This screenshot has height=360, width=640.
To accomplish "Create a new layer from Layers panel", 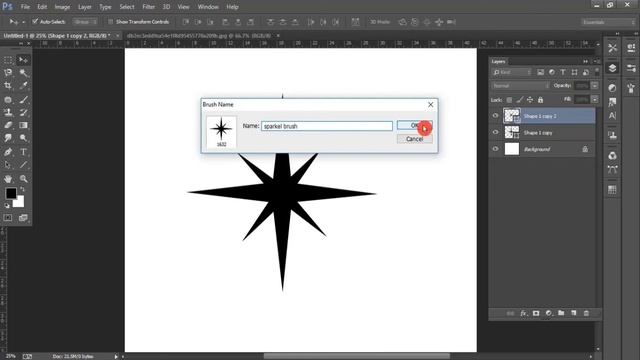I will (x=573, y=313).
